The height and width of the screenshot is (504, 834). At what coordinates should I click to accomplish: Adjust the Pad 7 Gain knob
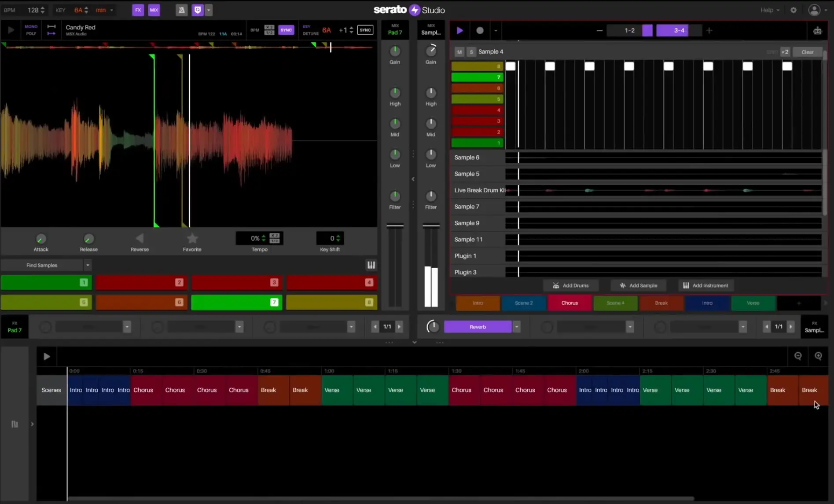click(x=395, y=51)
